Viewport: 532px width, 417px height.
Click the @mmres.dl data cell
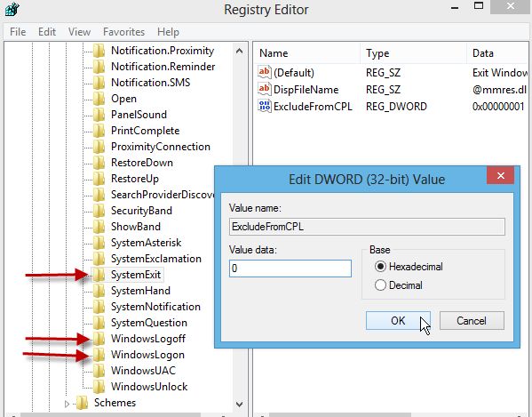click(499, 89)
